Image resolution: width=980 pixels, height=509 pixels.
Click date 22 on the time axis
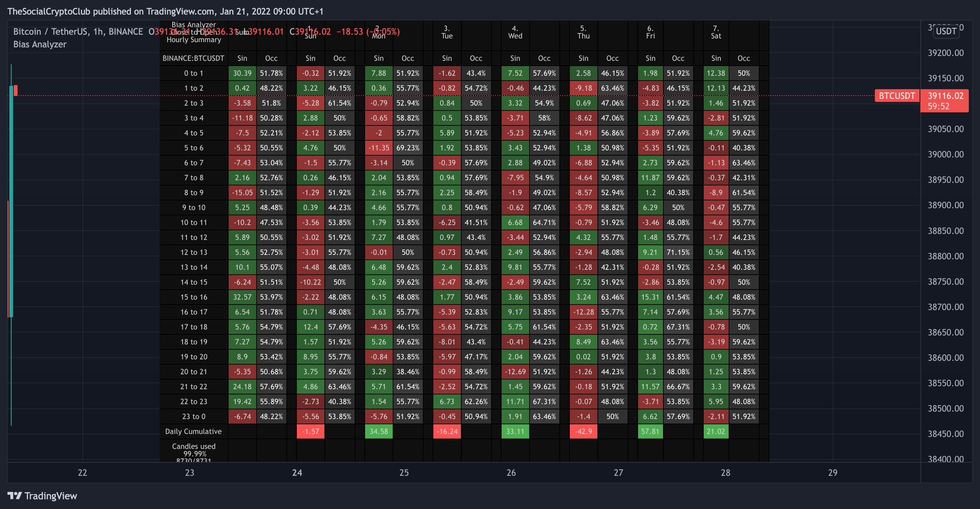click(82, 472)
